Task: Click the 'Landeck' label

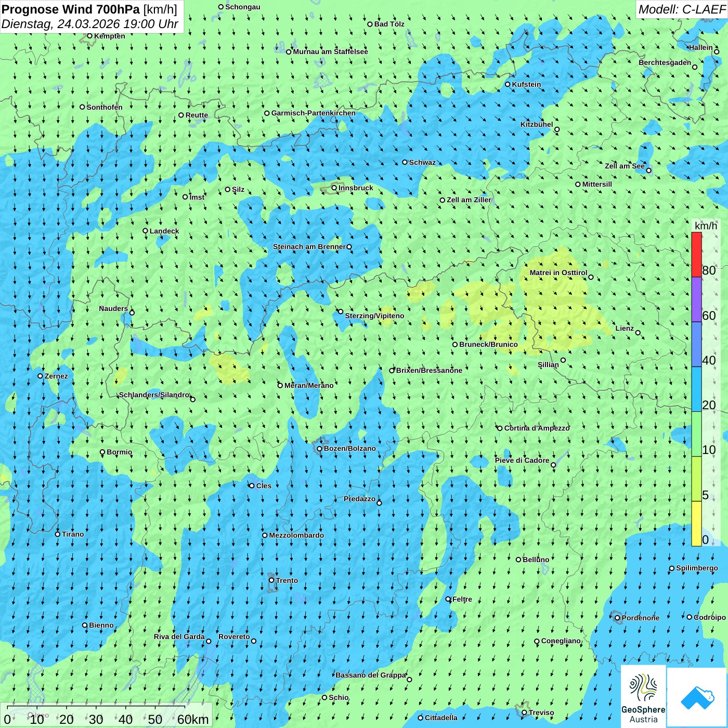Action: point(164,231)
